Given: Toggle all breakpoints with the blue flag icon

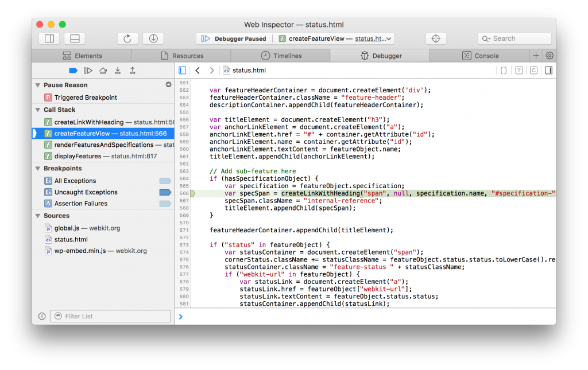Looking at the screenshot, I should [73, 70].
